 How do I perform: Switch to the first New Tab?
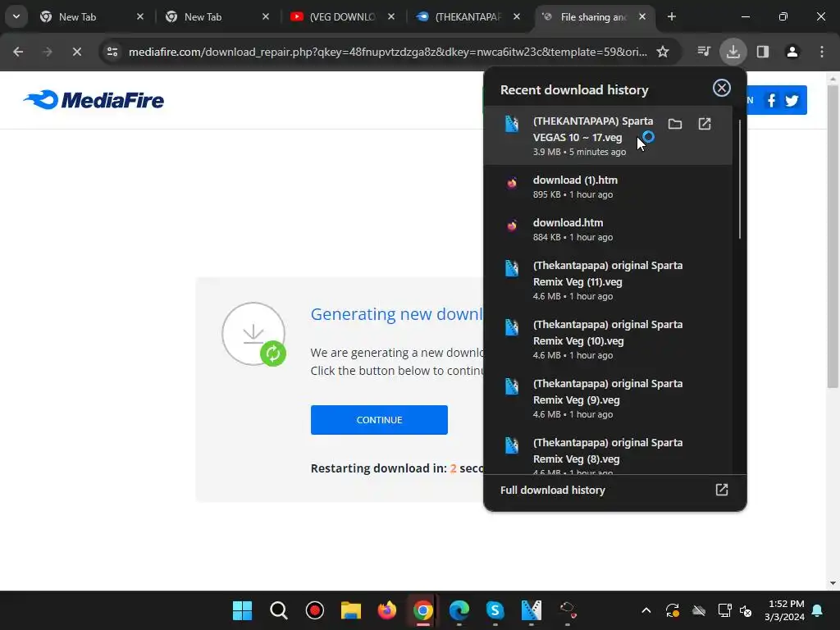90,17
